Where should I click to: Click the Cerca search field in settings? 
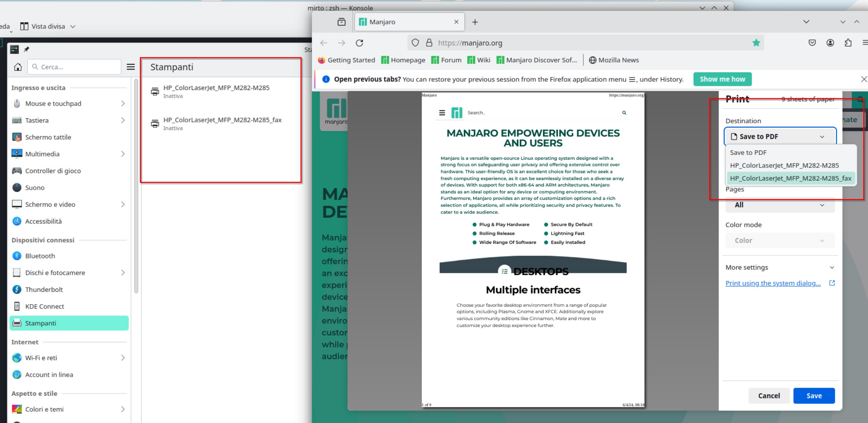click(74, 67)
